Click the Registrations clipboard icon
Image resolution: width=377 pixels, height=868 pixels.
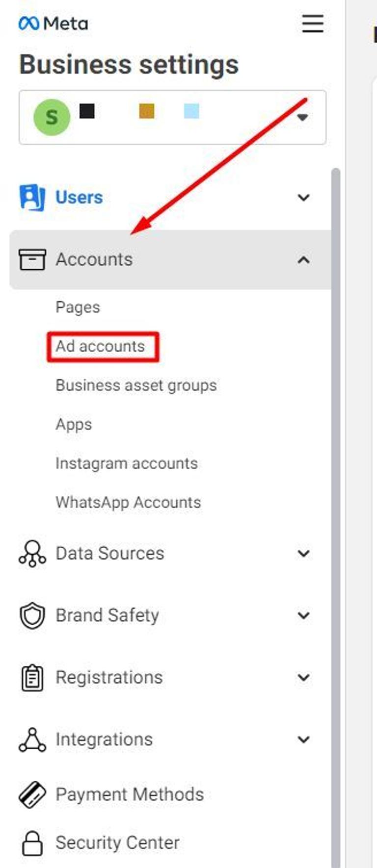(32, 677)
